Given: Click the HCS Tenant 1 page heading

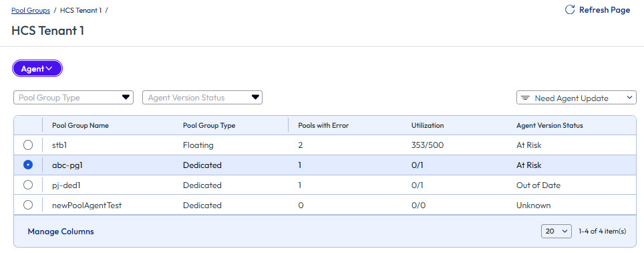Looking at the screenshot, I should click(47, 31).
